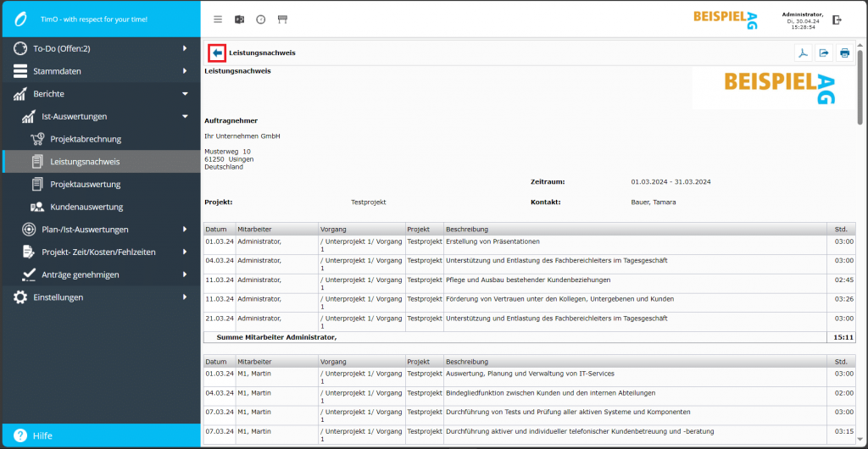Expand the Stammdaten section
The height and width of the screenshot is (449, 868).
pyautogui.click(x=100, y=71)
